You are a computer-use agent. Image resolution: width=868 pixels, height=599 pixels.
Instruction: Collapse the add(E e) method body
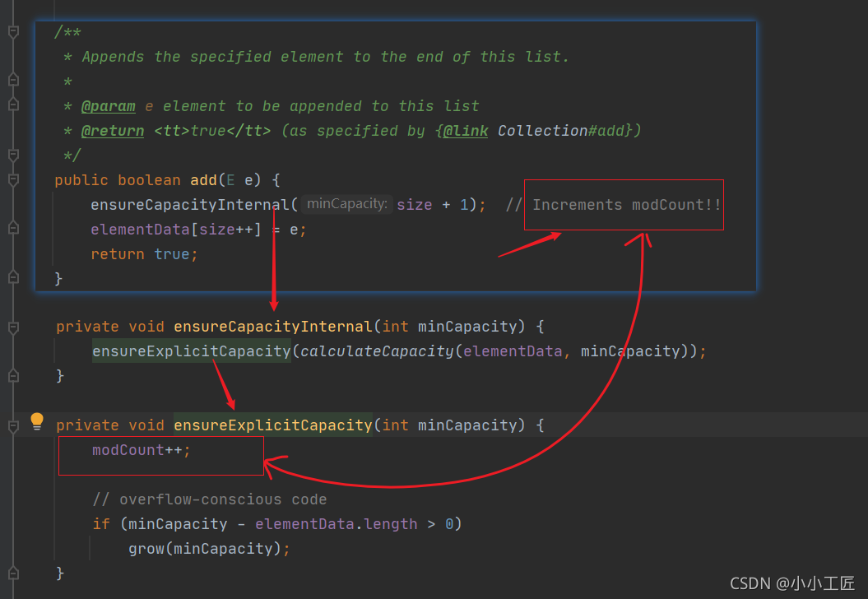click(x=13, y=179)
